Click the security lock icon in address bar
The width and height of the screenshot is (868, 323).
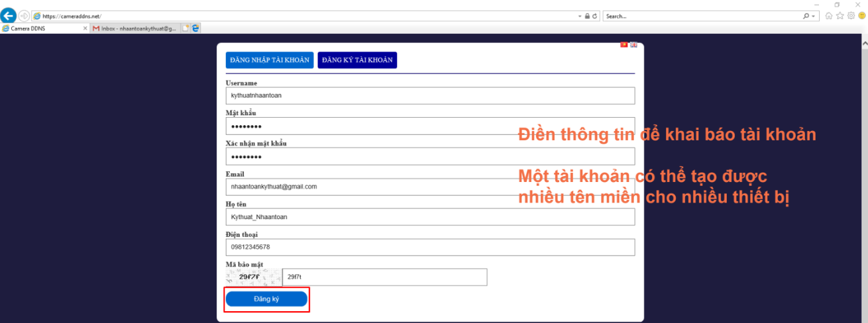(x=586, y=16)
